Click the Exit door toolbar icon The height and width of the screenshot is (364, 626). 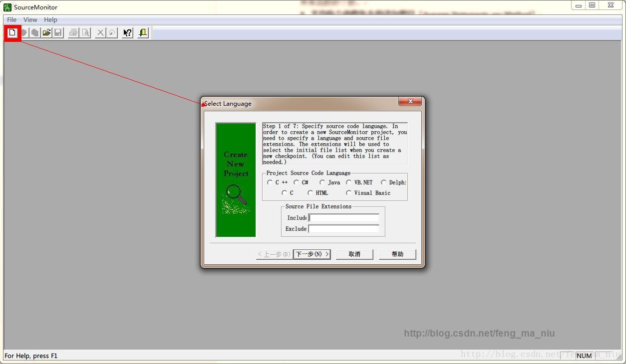coord(143,33)
